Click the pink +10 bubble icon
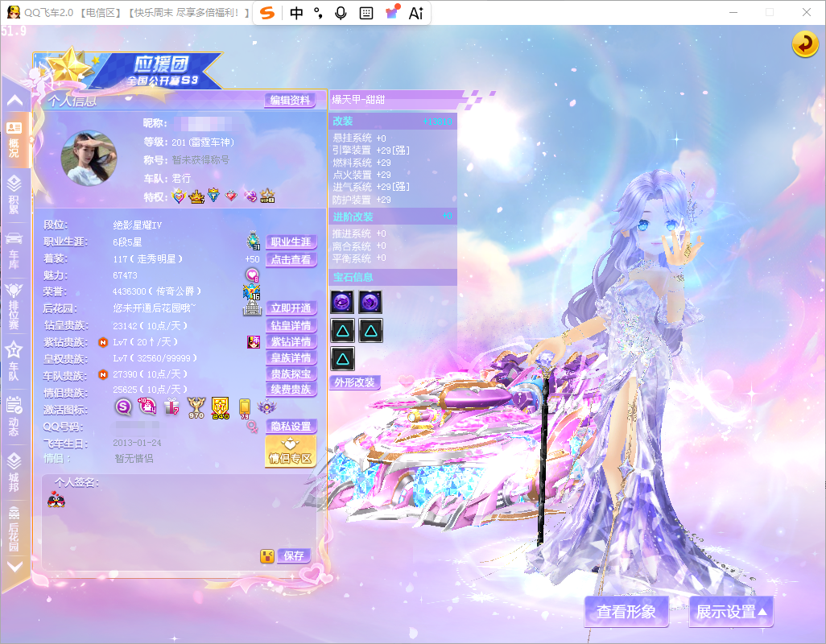The image size is (826, 644). pos(147,406)
